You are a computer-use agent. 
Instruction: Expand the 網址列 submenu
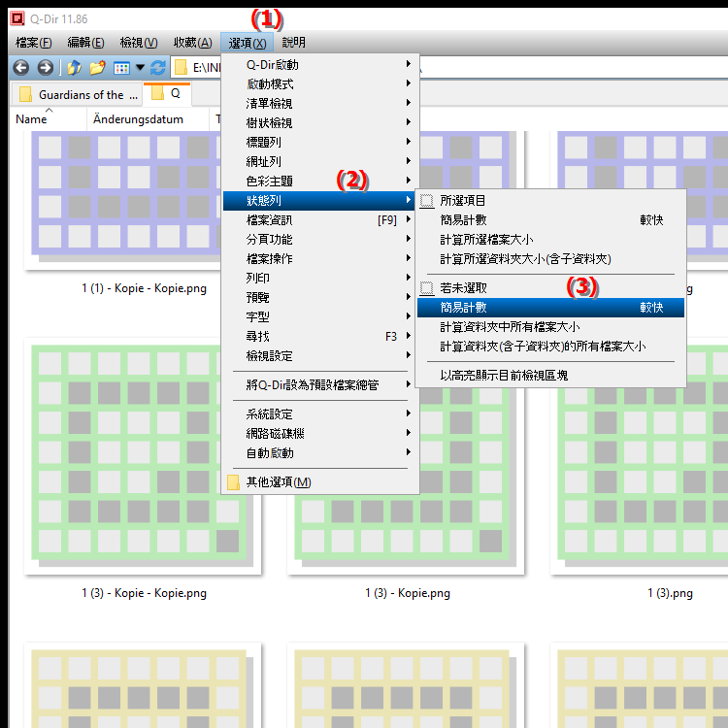coord(320,161)
